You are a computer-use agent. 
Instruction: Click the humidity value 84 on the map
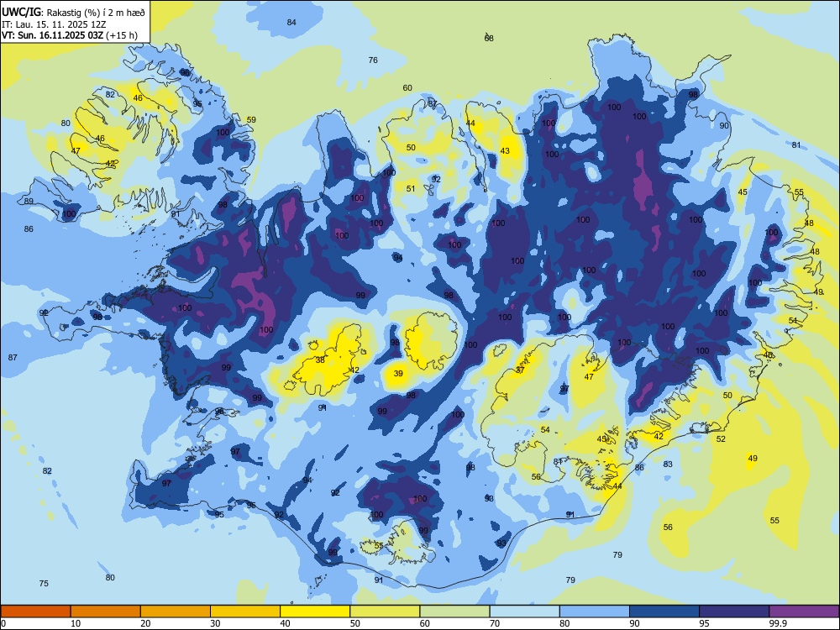pos(291,23)
